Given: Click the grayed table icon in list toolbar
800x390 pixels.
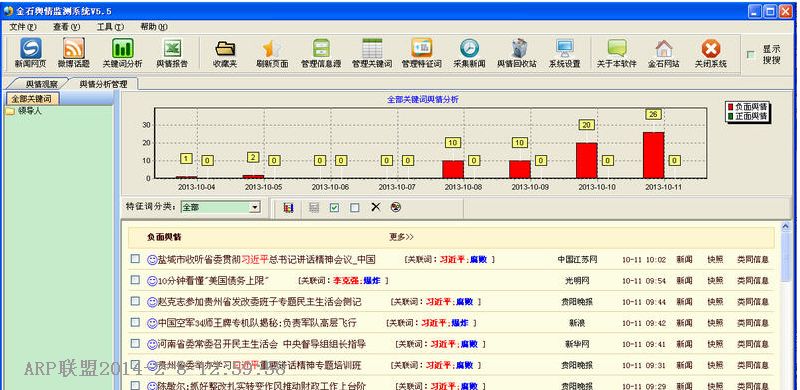Looking at the screenshot, I should [314, 208].
